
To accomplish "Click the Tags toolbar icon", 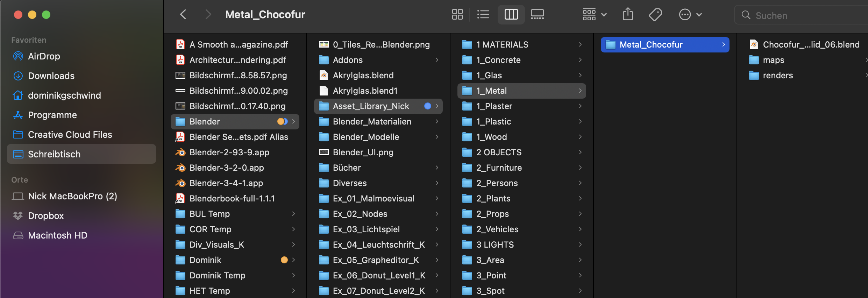I will pyautogui.click(x=655, y=15).
